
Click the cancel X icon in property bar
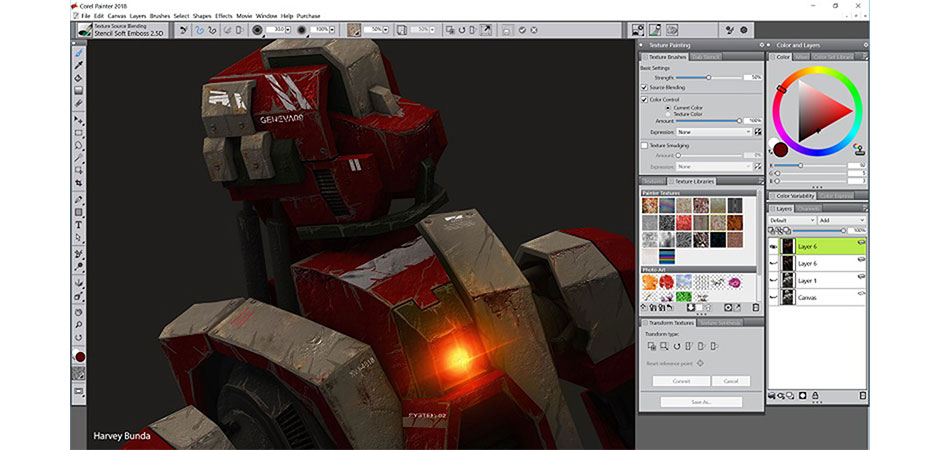(534, 29)
